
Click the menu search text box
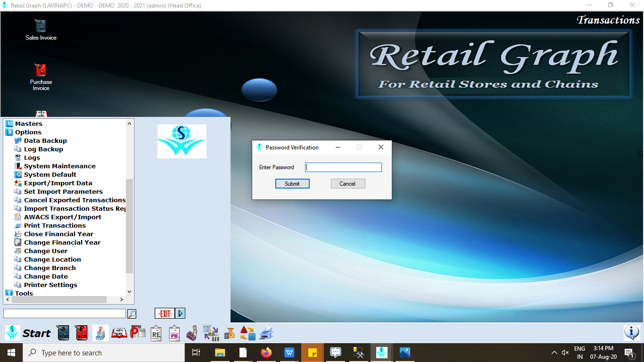[x=65, y=313]
